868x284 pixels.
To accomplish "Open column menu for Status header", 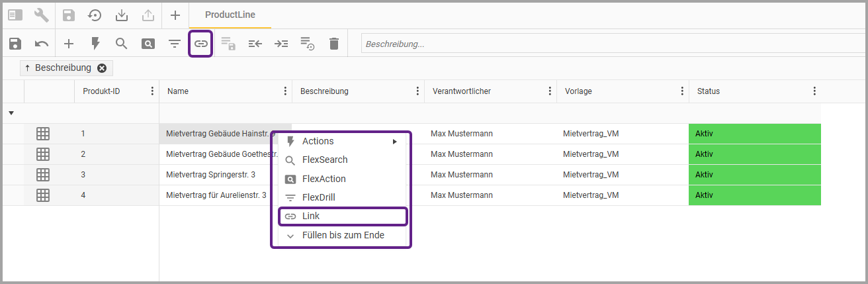I will pos(814,91).
